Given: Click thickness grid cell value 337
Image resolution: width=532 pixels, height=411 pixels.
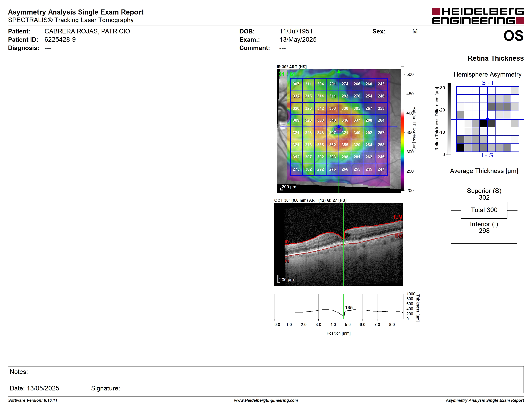Looking at the screenshot, I should 357,120.
